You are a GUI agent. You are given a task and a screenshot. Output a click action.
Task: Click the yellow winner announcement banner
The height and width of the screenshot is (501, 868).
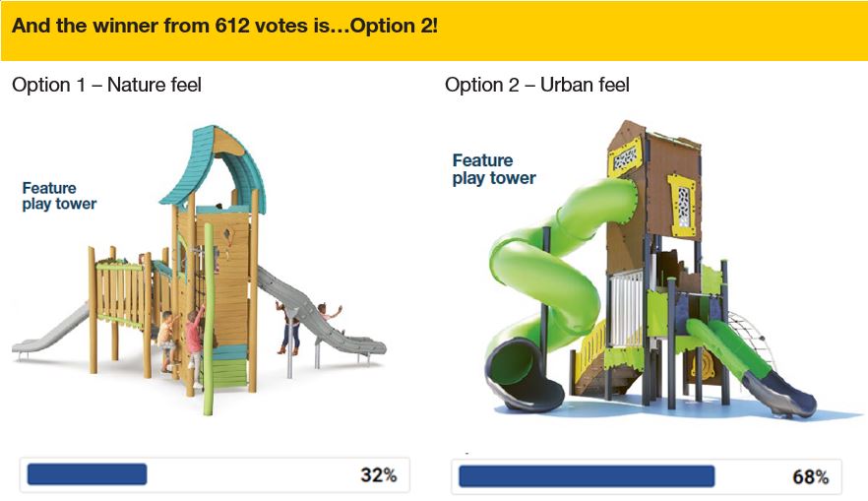point(433,28)
